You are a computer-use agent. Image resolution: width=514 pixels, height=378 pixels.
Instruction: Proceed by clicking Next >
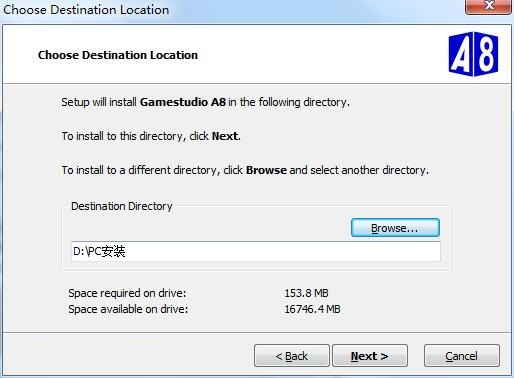tap(370, 356)
